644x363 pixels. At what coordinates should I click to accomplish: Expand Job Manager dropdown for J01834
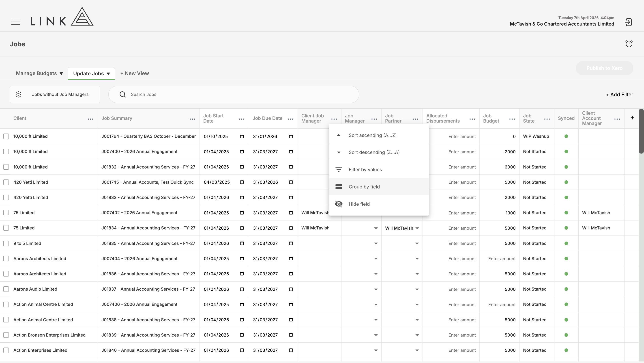click(376, 228)
